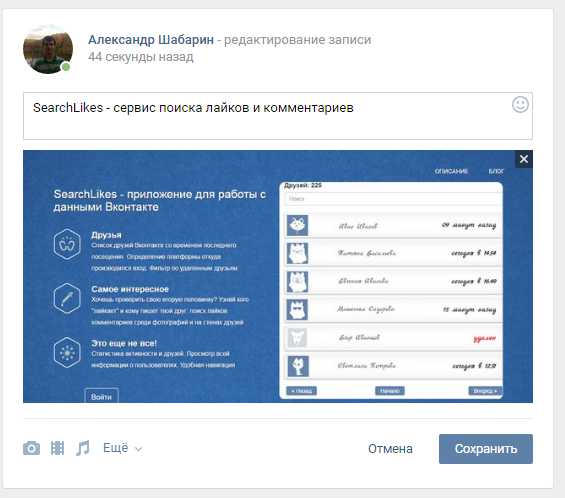The width and height of the screenshot is (565, 498).
Task: Open Александр Шабарин profile link
Action: pos(151,40)
